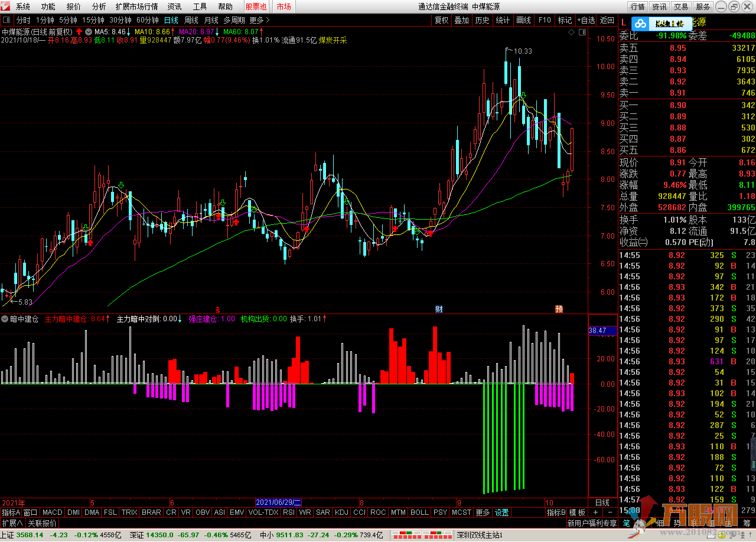Open the 功能 menu
756x542 pixels.
coord(48,6)
